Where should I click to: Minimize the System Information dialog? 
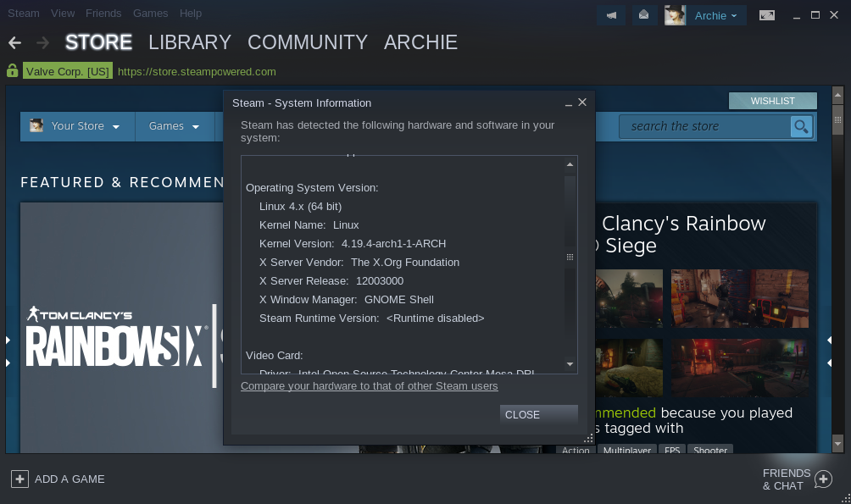pos(568,103)
